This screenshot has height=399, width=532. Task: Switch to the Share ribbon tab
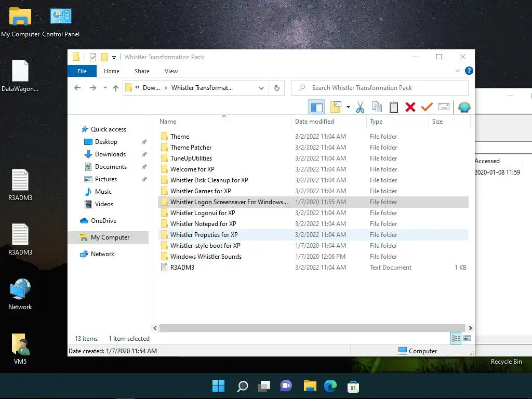pos(142,71)
